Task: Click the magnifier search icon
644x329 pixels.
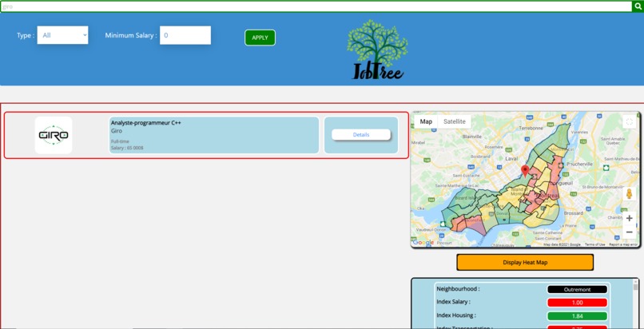Action: pos(638,6)
